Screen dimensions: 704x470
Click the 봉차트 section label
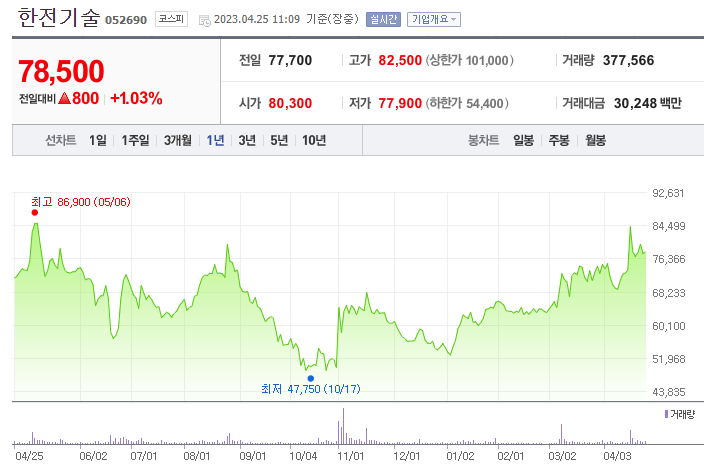point(484,141)
